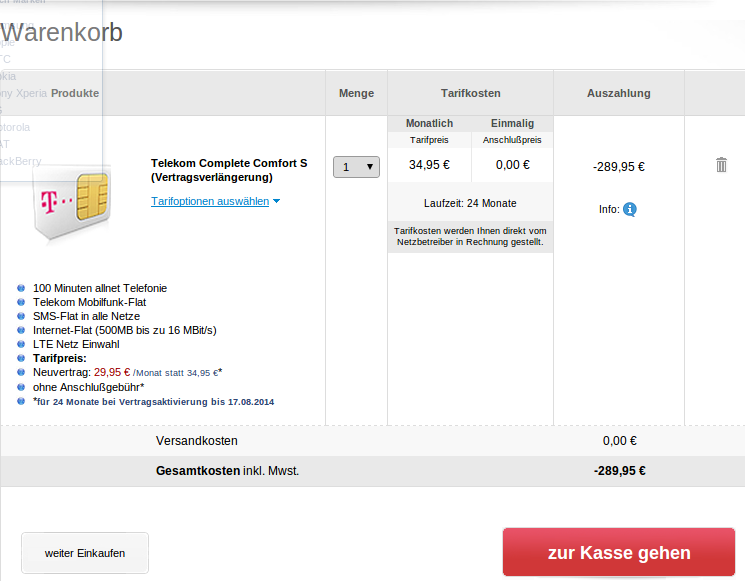
Task: Click the SMS-Flat in alle Netze bullet
Action: pyautogui.click(x=86, y=316)
